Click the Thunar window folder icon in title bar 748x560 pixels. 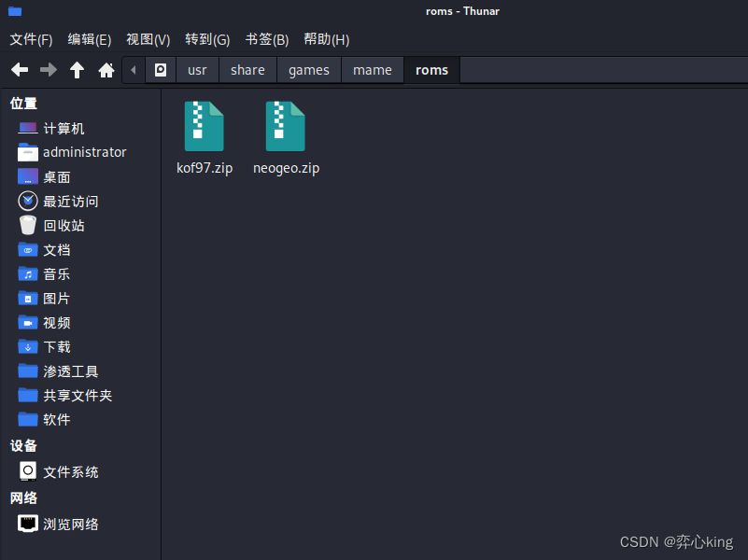(15, 11)
